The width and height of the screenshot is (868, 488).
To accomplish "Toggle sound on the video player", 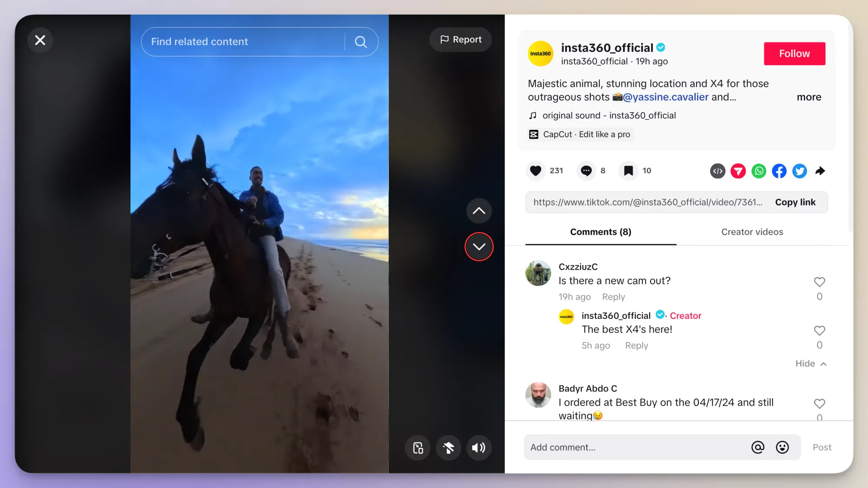I will 478,448.
